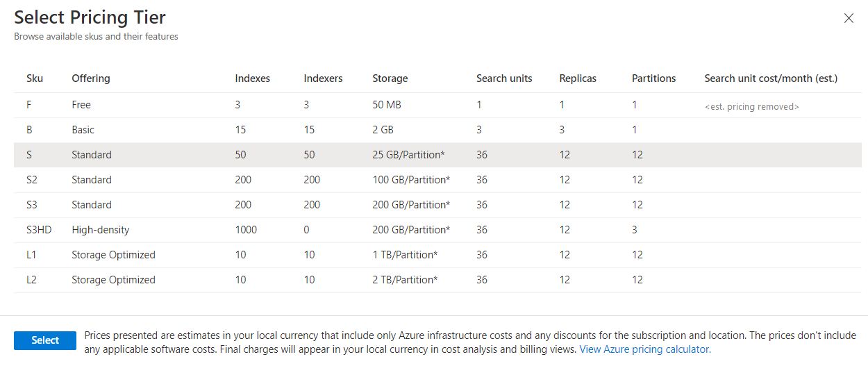Select the S Standard tier row
Image resolution: width=868 pixels, height=366 pixels.
coord(91,155)
